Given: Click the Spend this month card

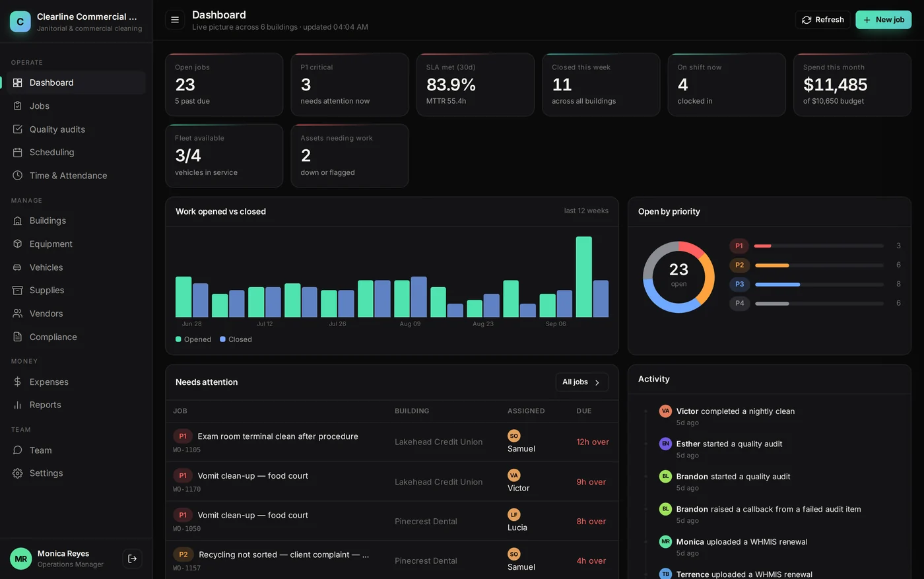Looking at the screenshot, I should click(852, 85).
